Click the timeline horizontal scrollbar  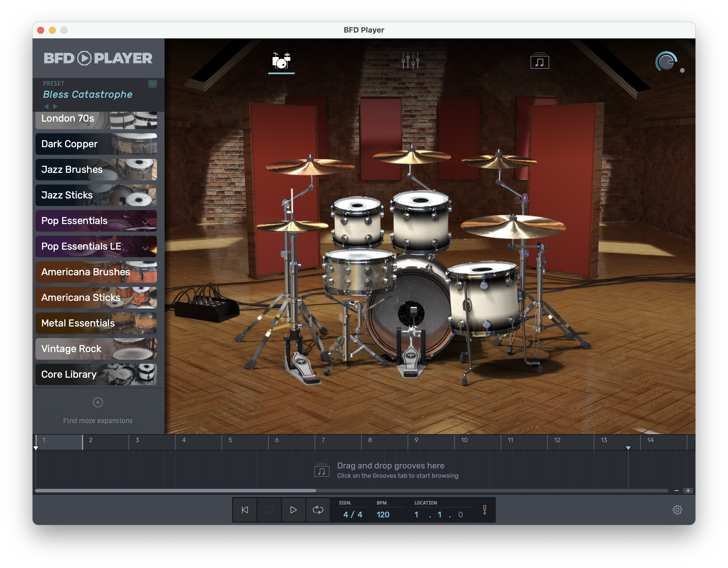click(x=175, y=491)
